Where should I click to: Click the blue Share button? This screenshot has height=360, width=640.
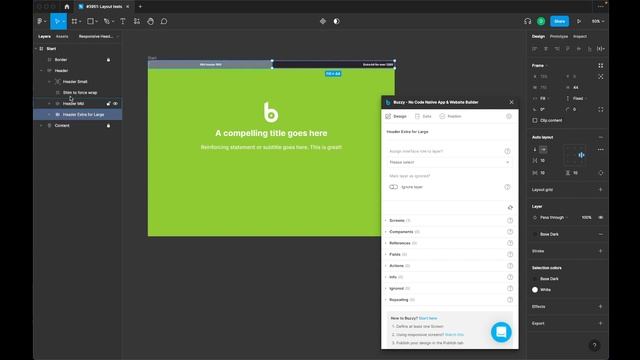point(560,21)
